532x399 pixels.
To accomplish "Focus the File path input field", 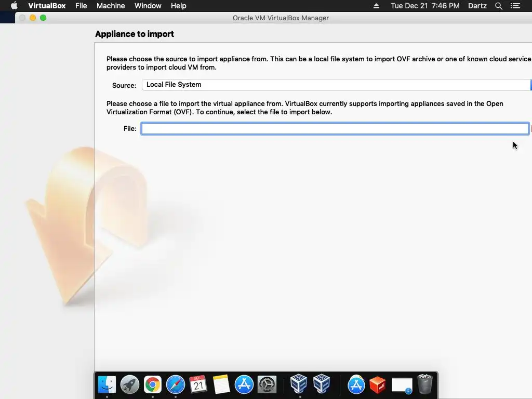I will pyautogui.click(x=335, y=129).
